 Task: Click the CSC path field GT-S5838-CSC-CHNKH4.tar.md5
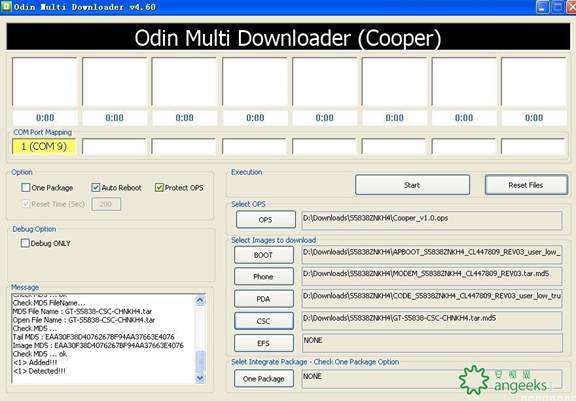(x=432, y=321)
